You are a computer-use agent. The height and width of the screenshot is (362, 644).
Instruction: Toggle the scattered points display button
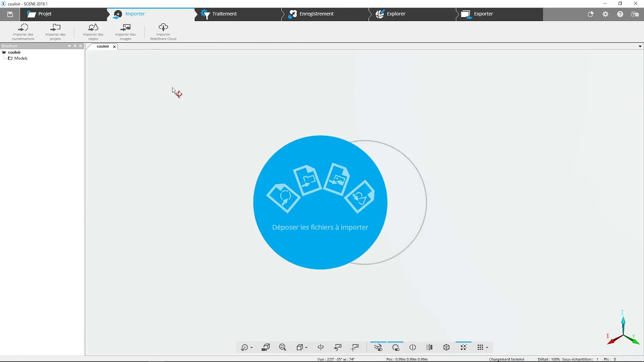463,347
